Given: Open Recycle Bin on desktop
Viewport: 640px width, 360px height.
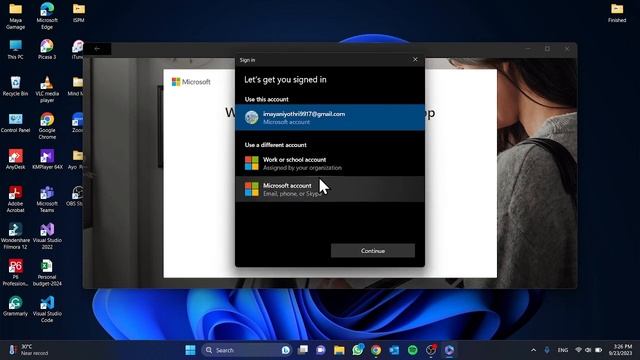Looking at the screenshot, I should (16, 87).
